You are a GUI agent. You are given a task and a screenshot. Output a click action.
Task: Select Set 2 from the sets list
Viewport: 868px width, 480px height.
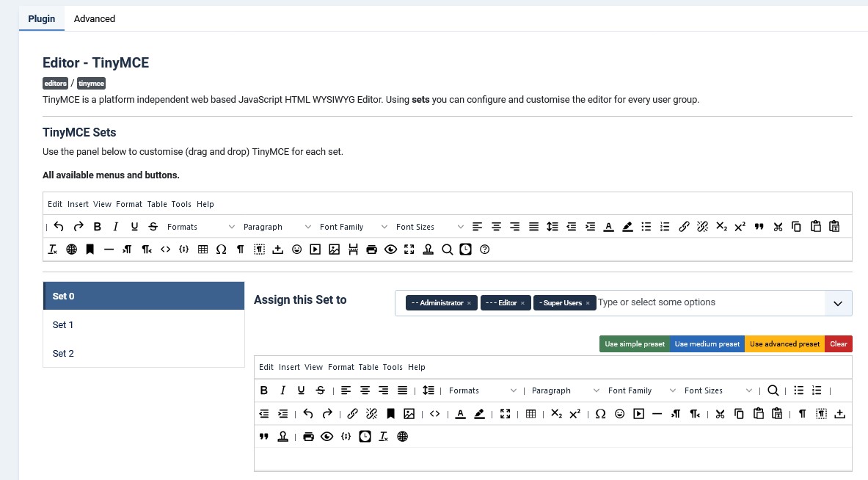63,353
